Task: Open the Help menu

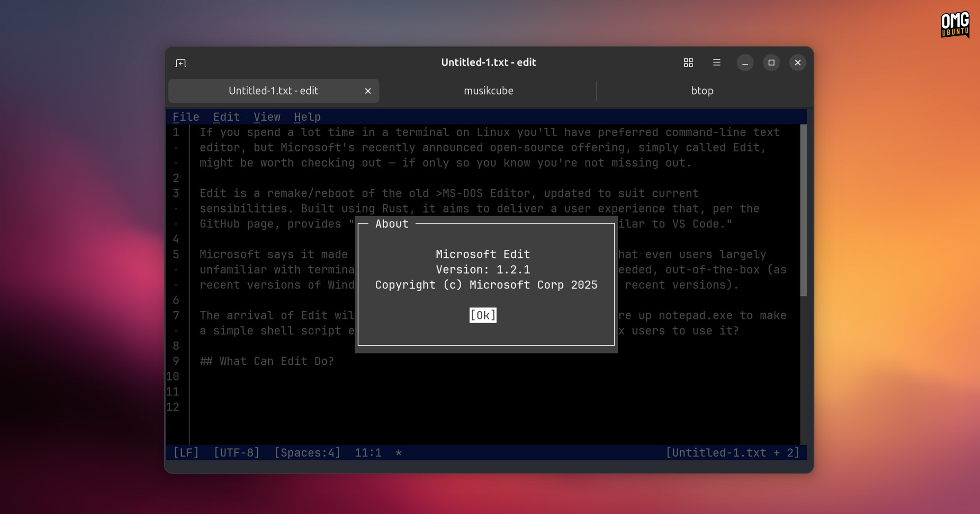Action: pyautogui.click(x=307, y=117)
